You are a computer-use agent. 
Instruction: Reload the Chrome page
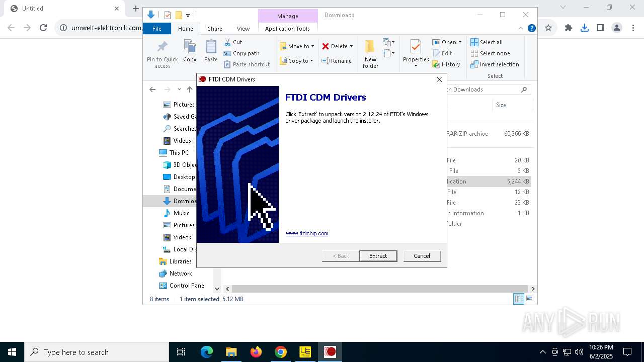pos(43,28)
